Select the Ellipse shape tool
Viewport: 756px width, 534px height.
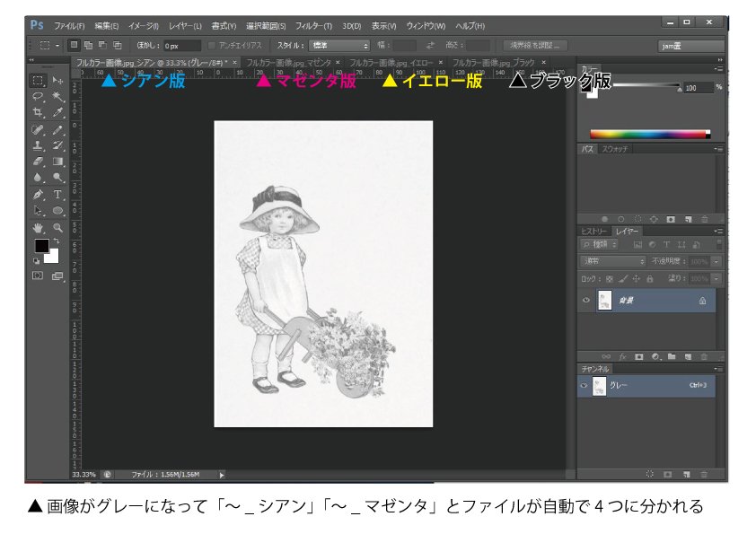click(57, 211)
